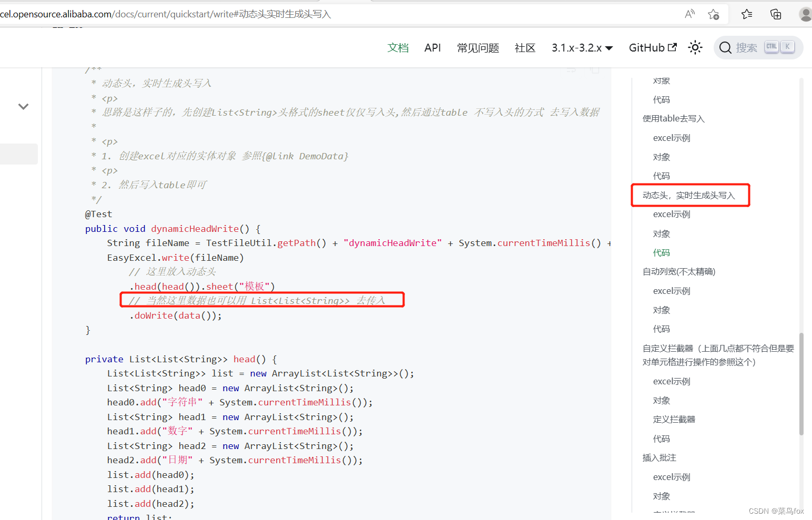Click 代码 under 自动列宽

point(662,329)
